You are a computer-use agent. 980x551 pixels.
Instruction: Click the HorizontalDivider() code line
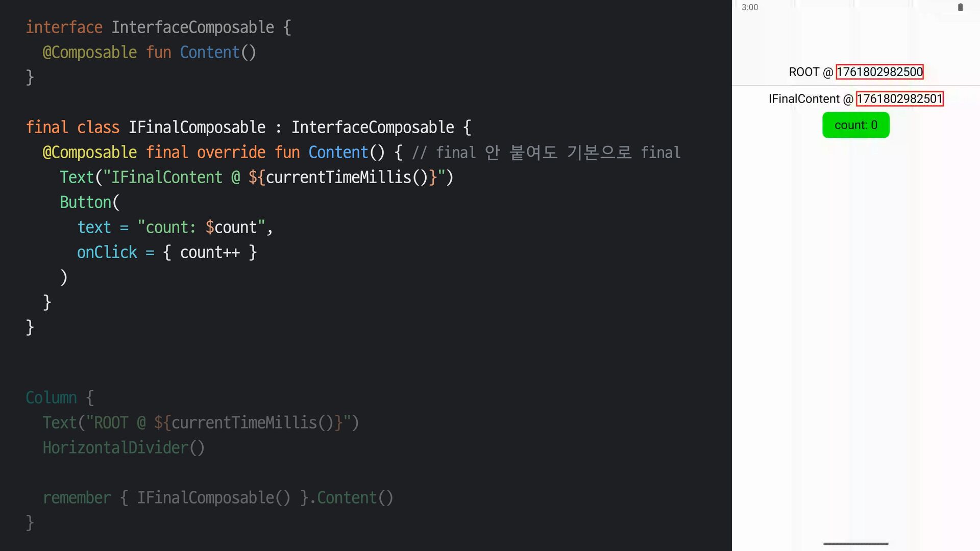pyautogui.click(x=124, y=447)
